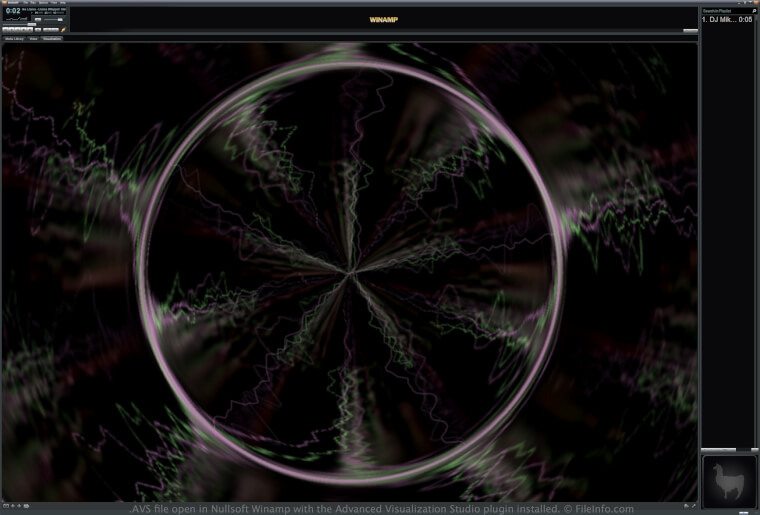Click the 0:02 elapsed time display

pyautogui.click(x=12, y=12)
